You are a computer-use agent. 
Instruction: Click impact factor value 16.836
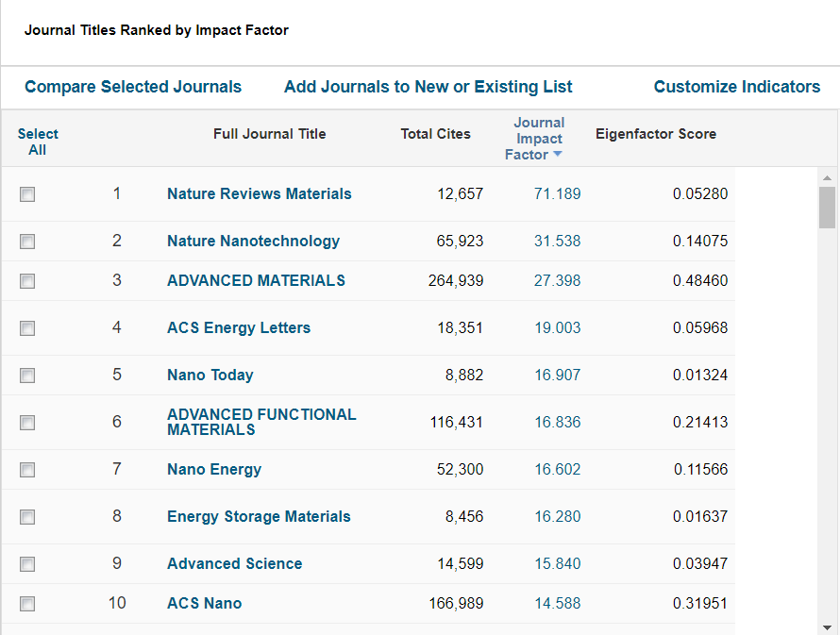[x=557, y=422]
